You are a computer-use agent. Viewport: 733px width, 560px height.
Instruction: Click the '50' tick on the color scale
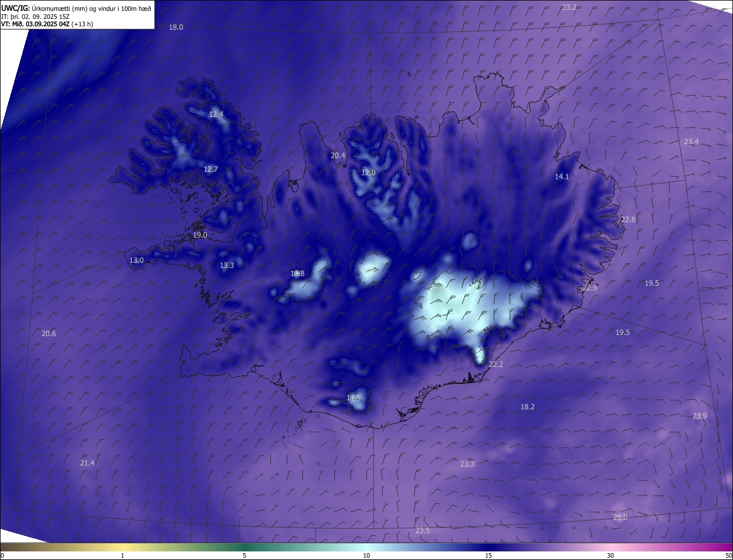point(728,555)
